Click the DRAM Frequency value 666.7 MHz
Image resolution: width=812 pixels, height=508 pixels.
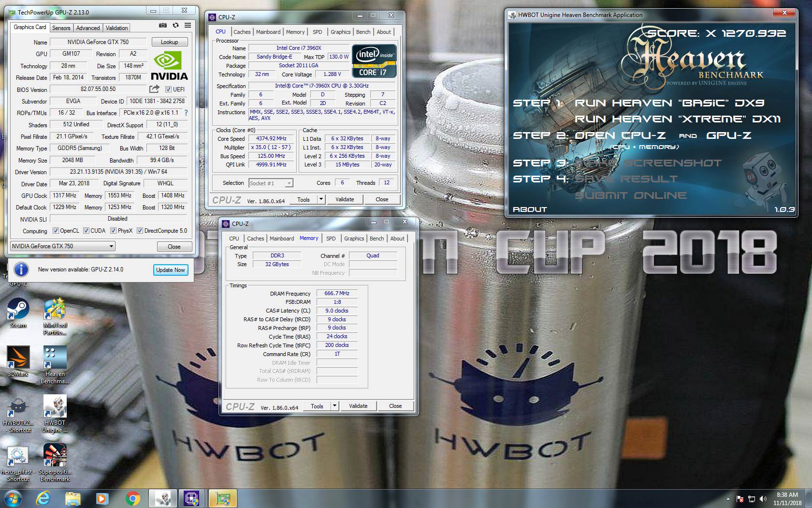(x=337, y=293)
